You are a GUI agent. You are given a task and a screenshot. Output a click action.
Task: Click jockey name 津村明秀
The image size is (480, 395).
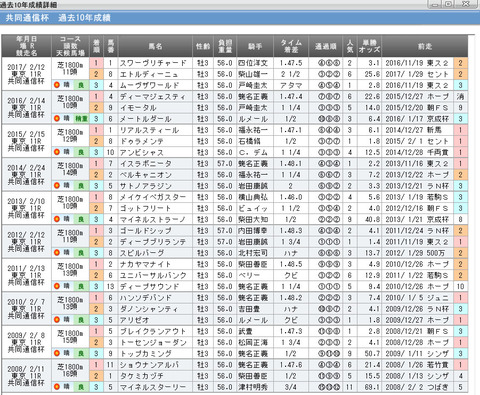point(253,387)
